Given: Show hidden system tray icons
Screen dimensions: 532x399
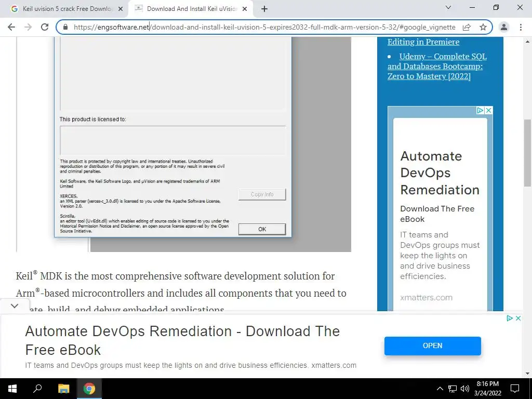Looking at the screenshot, I should [x=440, y=389].
